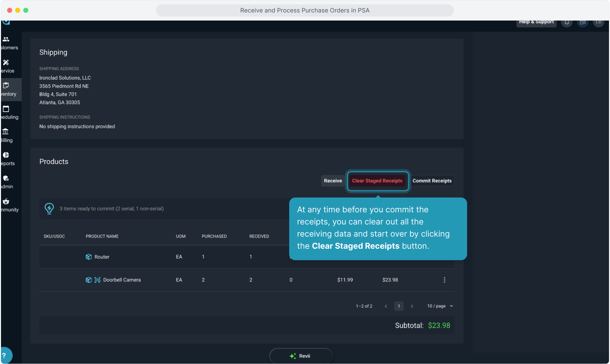The height and width of the screenshot is (364, 610).
Task: Open the Reports pie chart icon
Action: pyautogui.click(x=6, y=155)
